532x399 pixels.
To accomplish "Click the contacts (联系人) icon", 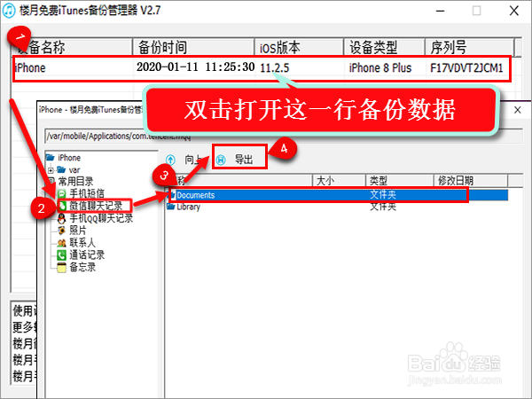I will tap(61, 243).
